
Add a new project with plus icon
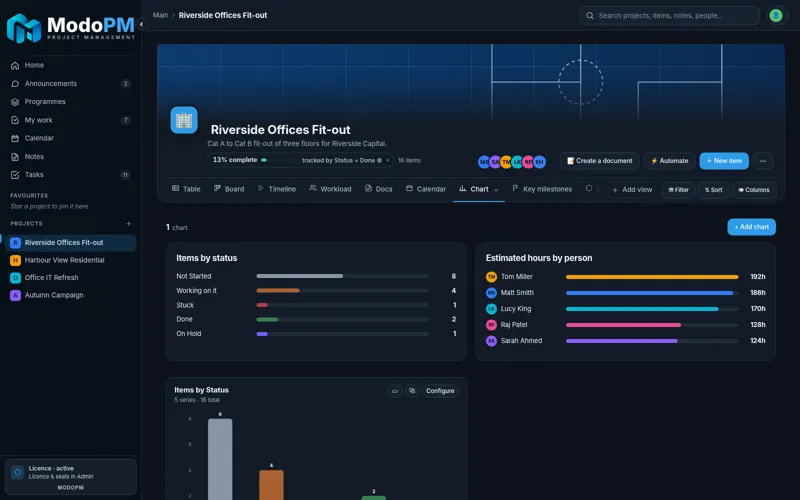pyautogui.click(x=129, y=223)
